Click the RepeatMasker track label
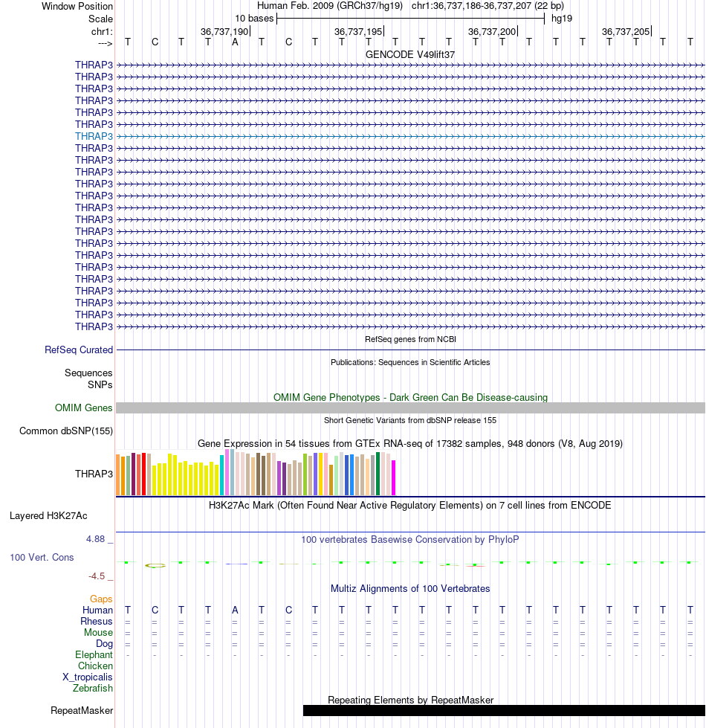706x728 pixels. coord(82,711)
